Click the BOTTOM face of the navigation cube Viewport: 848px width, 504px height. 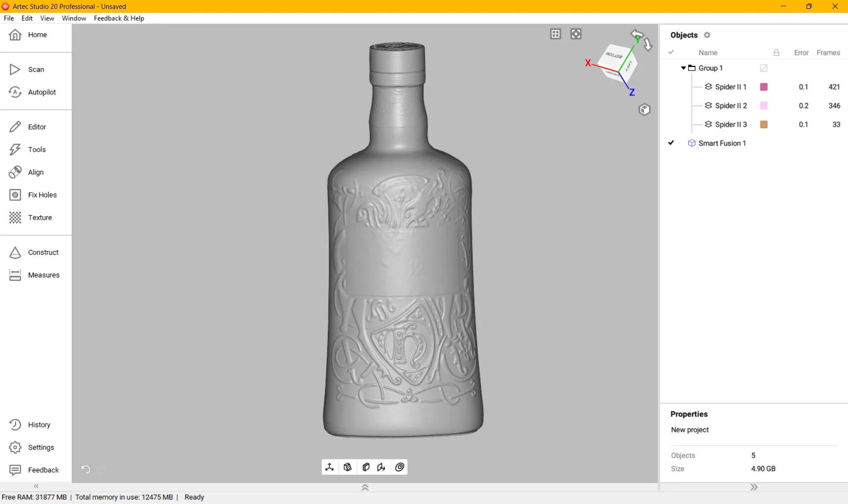[x=614, y=56]
